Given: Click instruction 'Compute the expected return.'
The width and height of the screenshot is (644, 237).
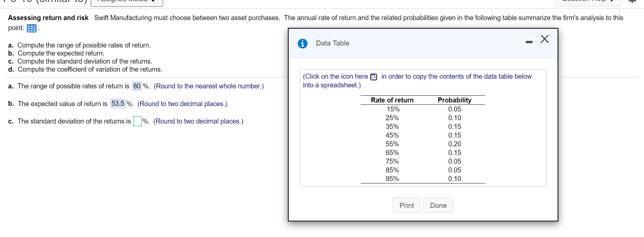Looking at the screenshot, I should (61, 53).
